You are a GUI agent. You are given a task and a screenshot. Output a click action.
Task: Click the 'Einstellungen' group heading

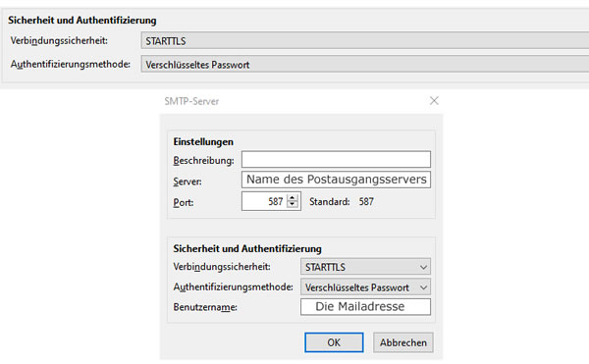pos(203,142)
